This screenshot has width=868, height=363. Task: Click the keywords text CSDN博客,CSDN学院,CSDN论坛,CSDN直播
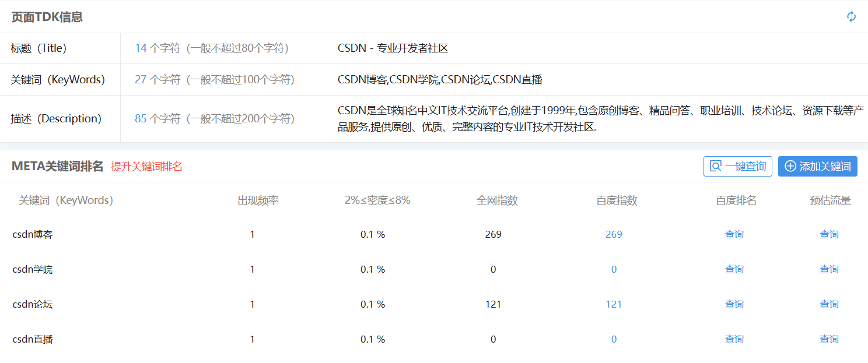click(440, 80)
